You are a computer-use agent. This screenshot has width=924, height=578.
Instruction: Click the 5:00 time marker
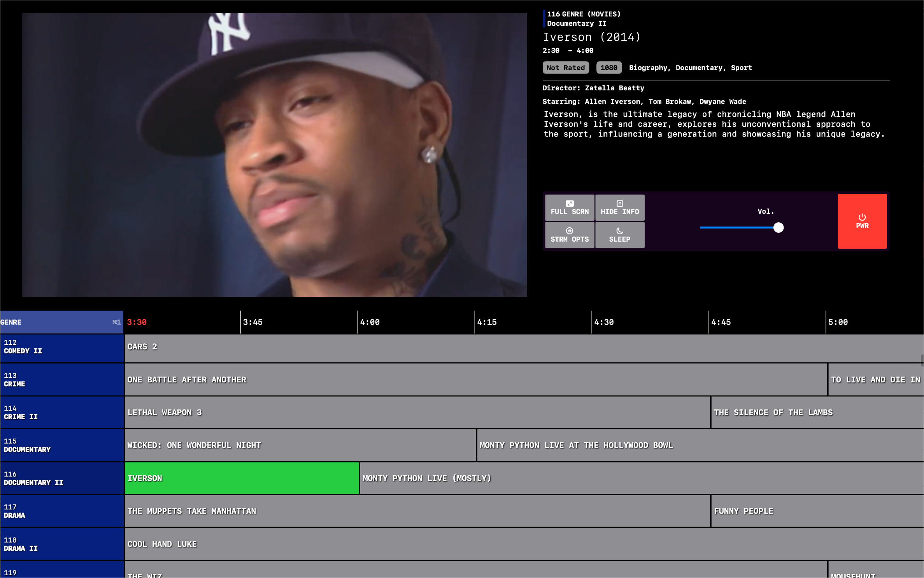click(838, 322)
